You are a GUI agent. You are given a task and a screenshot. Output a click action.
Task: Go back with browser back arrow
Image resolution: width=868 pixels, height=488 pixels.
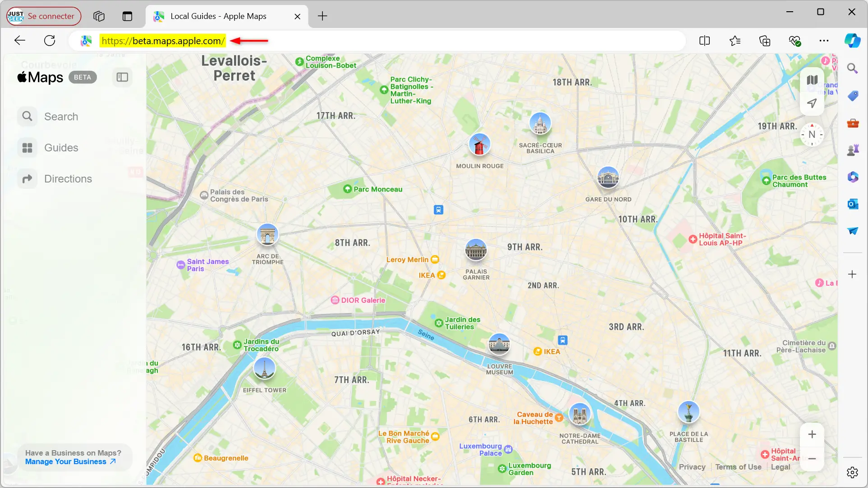point(20,41)
